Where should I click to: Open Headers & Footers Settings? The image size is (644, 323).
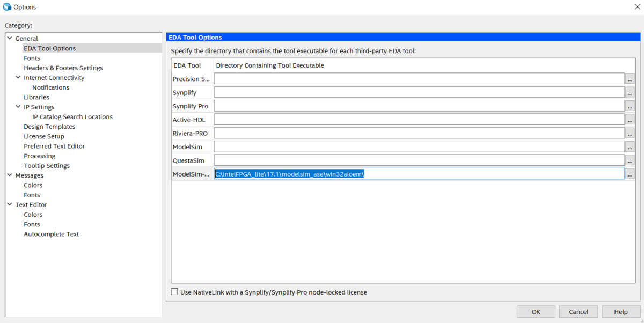pyautogui.click(x=63, y=68)
